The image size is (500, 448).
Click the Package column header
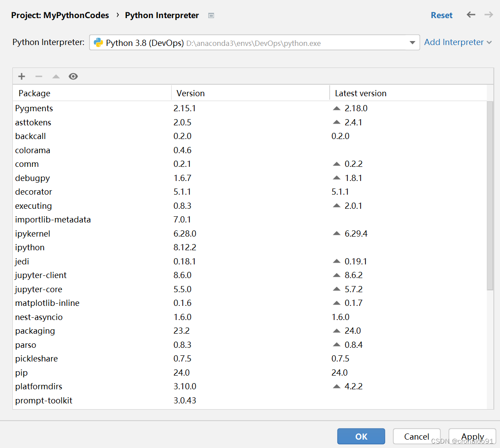[92, 93]
